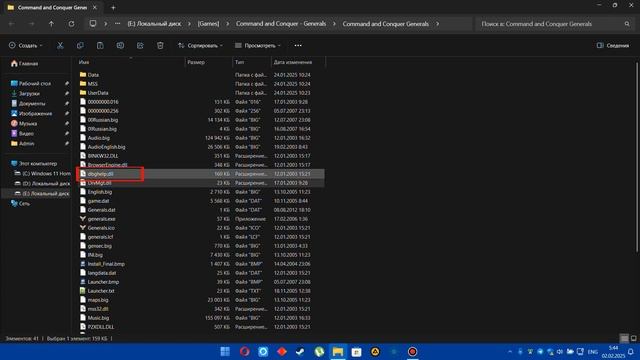This screenshot has height=360, width=640.
Task: Select the Install_Final.bmp file
Action: (x=102, y=264)
